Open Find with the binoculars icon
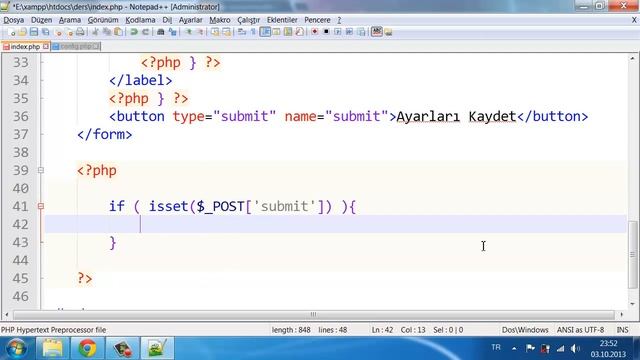The height and width of the screenshot is (360, 640). pyautogui.click(x=161, y=32)
